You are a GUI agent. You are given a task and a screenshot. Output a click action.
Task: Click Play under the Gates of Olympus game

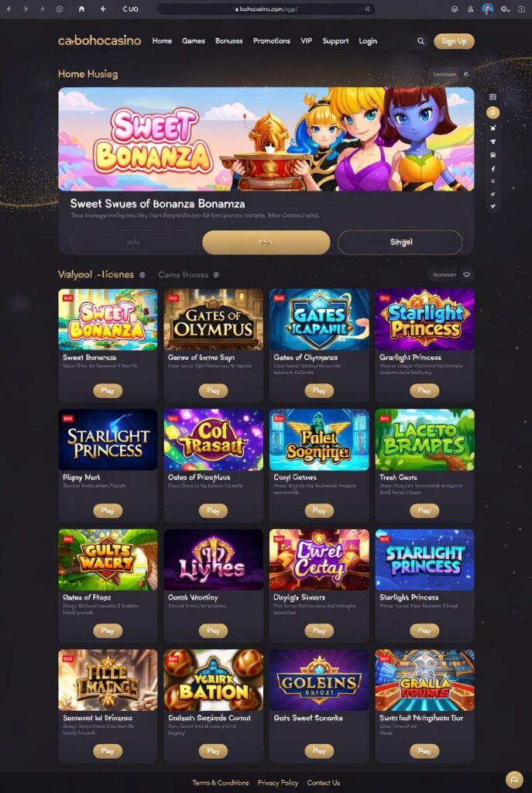[x=213, y=390]
